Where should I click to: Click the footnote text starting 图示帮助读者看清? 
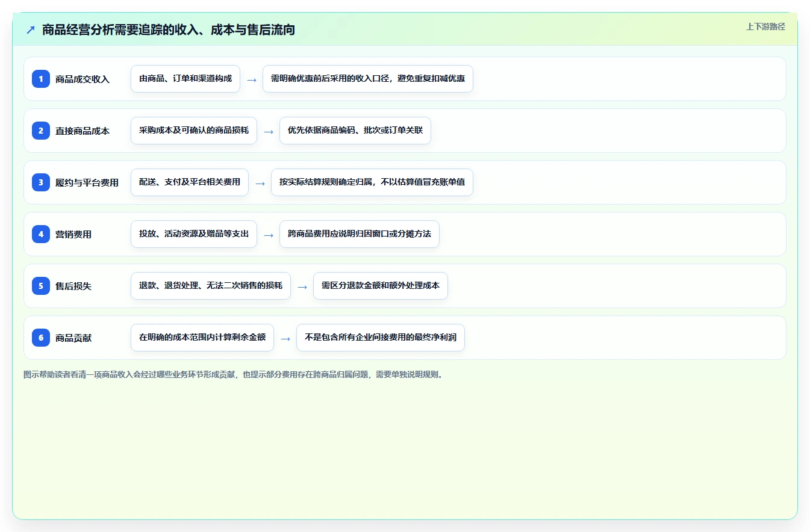[x=234, y=374]
